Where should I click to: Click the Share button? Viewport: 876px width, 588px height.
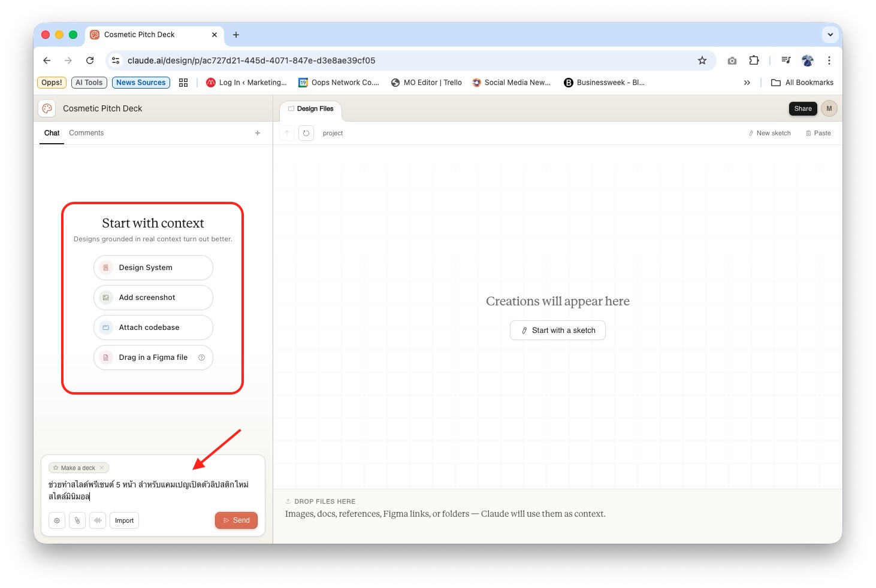point(802,108)
